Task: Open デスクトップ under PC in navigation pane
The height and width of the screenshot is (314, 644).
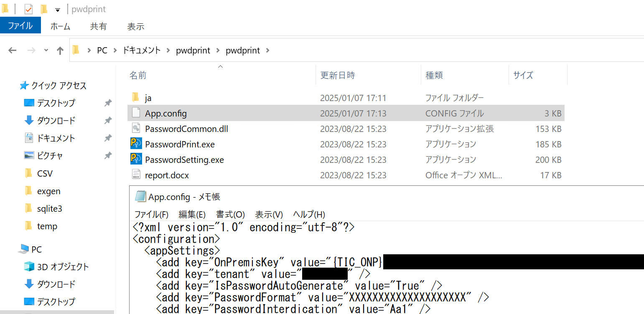Action: [56, 302]
